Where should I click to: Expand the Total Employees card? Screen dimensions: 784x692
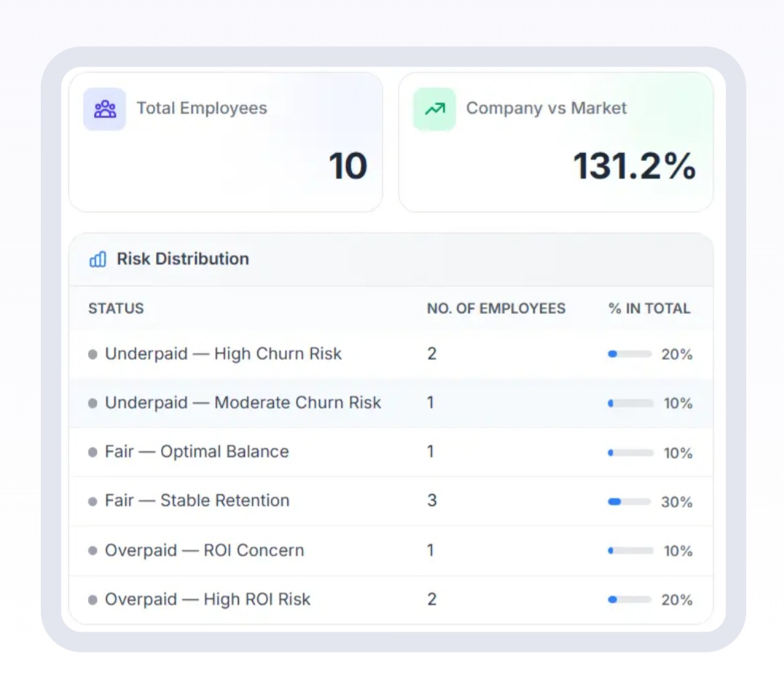click(226, 141)
